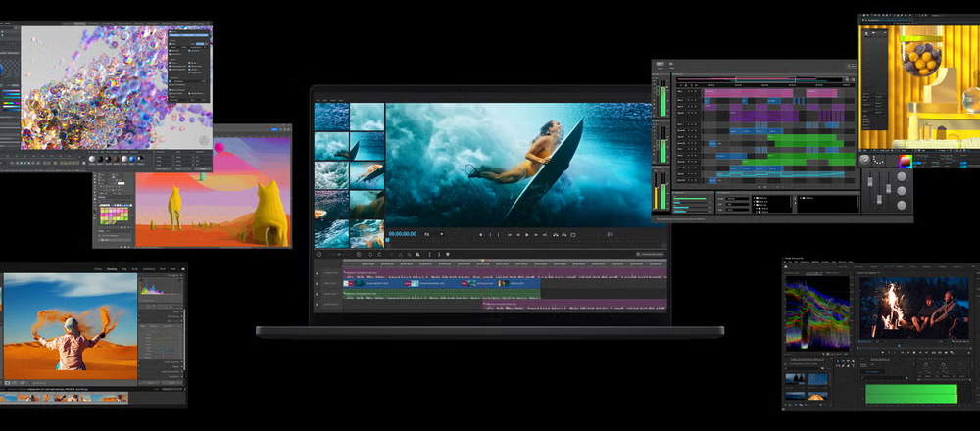This screenshot has height=431, width=980.
Task: Select the cyan automation clip in the DAW
Action: point(780,174)
